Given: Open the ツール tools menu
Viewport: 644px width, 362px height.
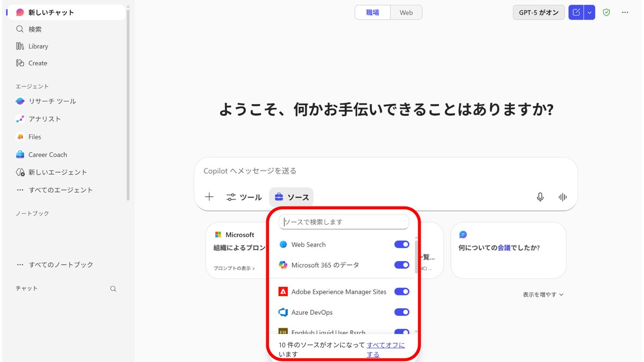Looking at the screenshot, I should point(244,197).
